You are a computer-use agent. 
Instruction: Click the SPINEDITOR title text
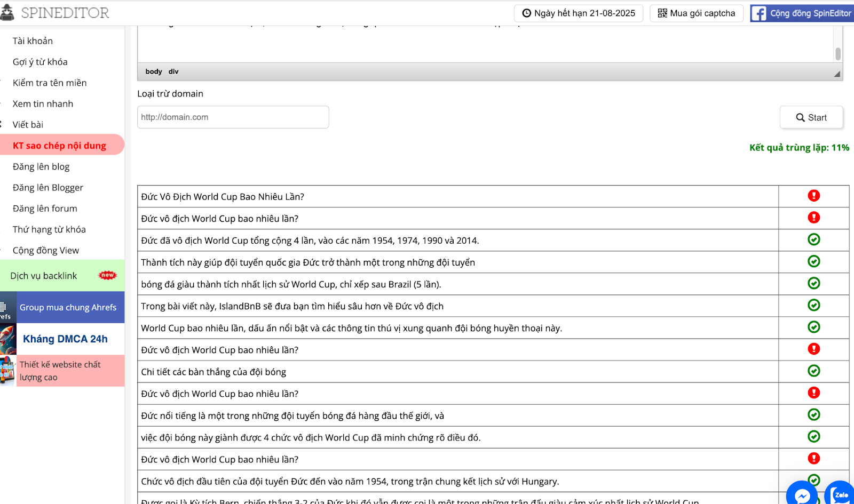(x=65, y=13)
